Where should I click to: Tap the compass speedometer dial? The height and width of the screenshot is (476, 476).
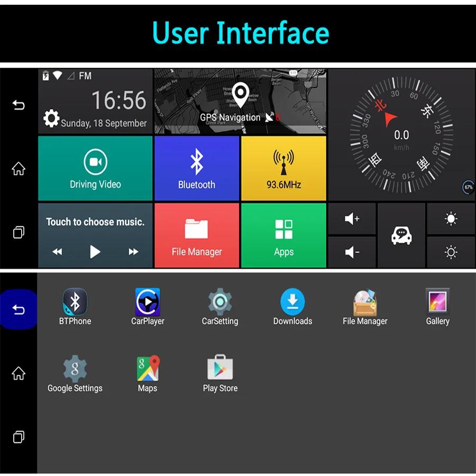401,135
